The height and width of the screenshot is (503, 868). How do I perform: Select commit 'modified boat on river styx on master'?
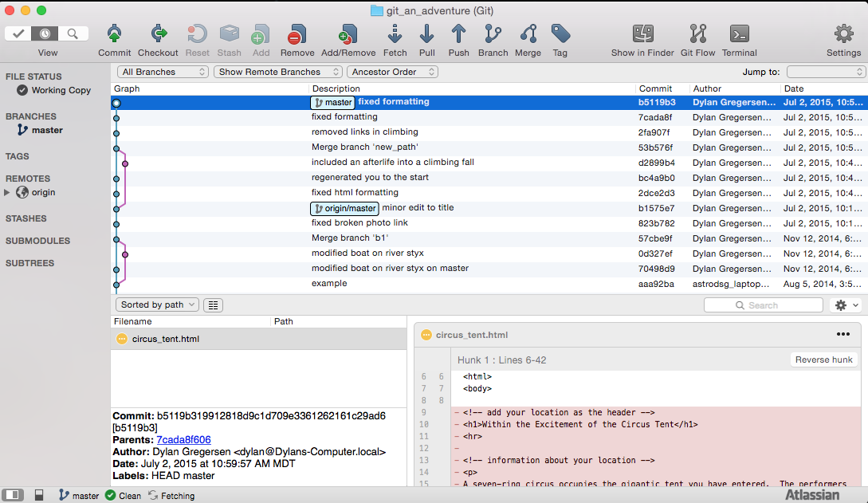489,269
